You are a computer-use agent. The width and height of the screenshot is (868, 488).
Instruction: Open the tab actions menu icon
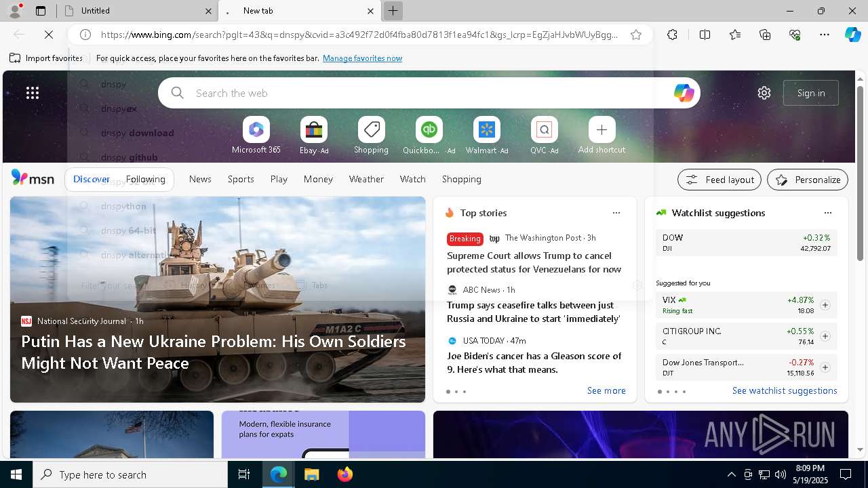pos(41,11)
